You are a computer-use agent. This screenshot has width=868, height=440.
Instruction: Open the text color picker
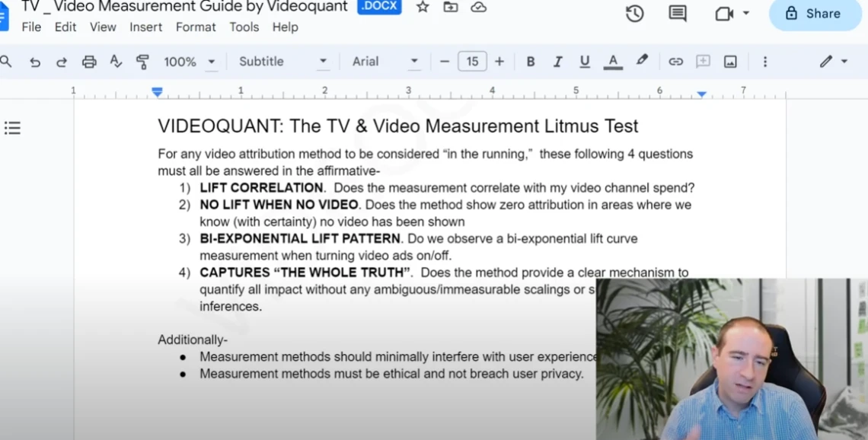coord(613,62)
